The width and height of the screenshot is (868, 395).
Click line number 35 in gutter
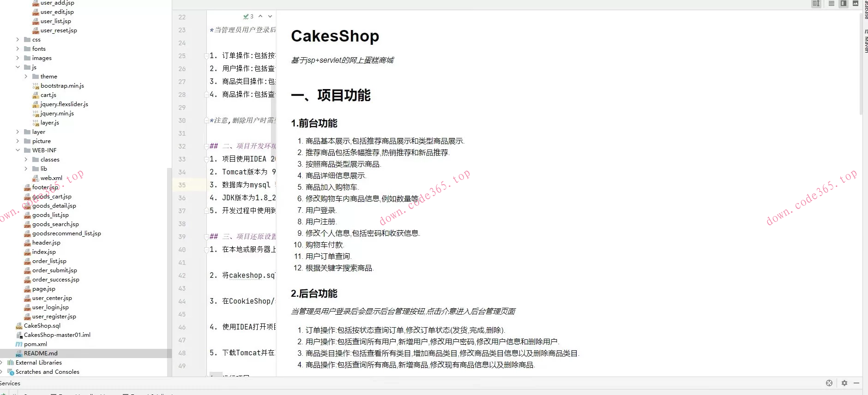point(182,185)
